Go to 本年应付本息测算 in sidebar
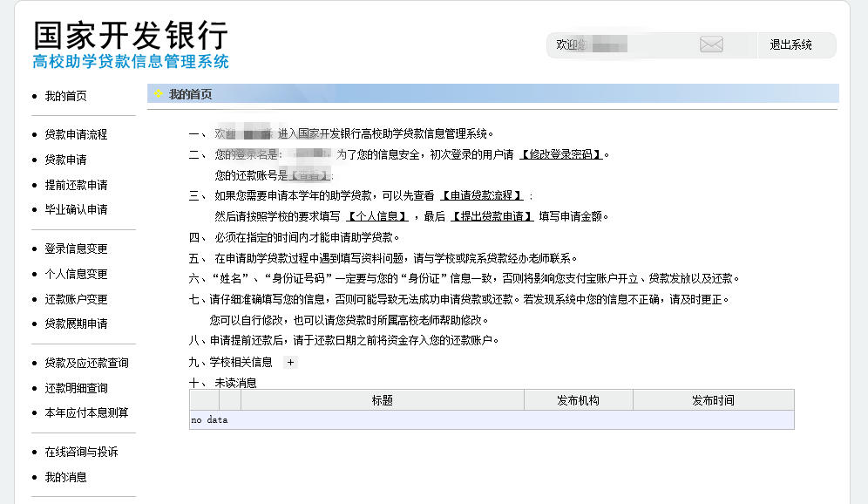The image size is (868, 504). click(x=86, y=412)
